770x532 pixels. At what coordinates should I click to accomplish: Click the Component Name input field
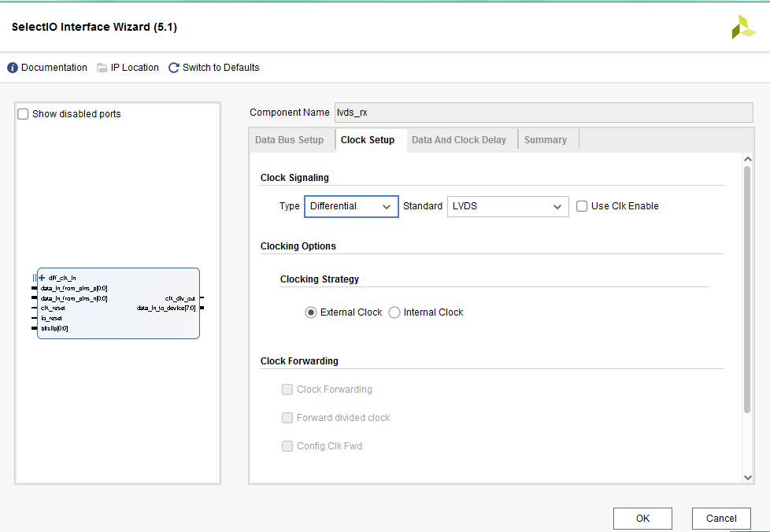point(543,113)
